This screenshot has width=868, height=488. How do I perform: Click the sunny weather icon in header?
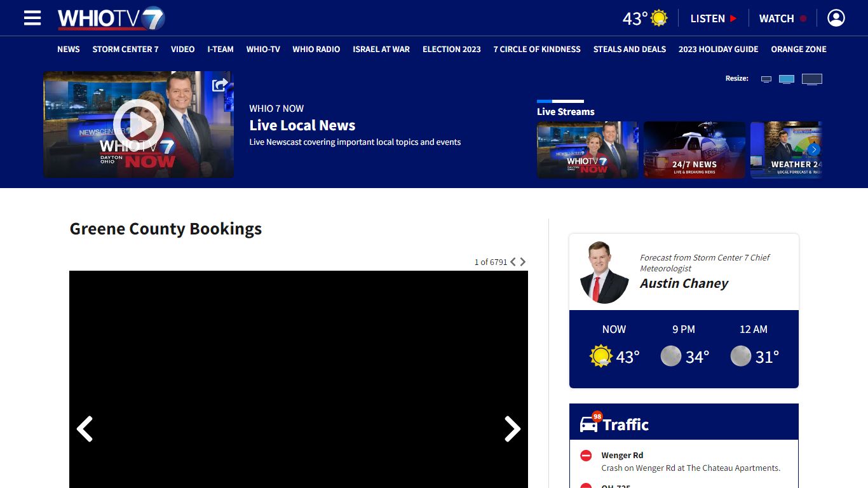pos(659,18)
